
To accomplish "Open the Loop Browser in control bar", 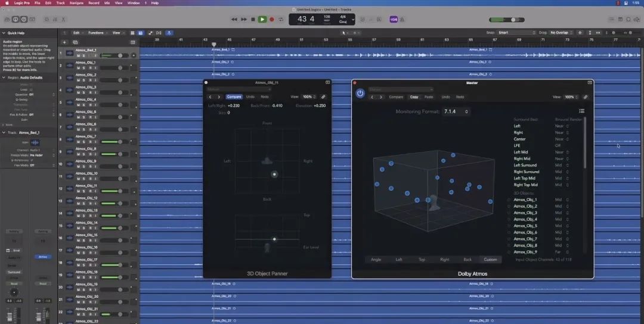I will click(628, 19).
